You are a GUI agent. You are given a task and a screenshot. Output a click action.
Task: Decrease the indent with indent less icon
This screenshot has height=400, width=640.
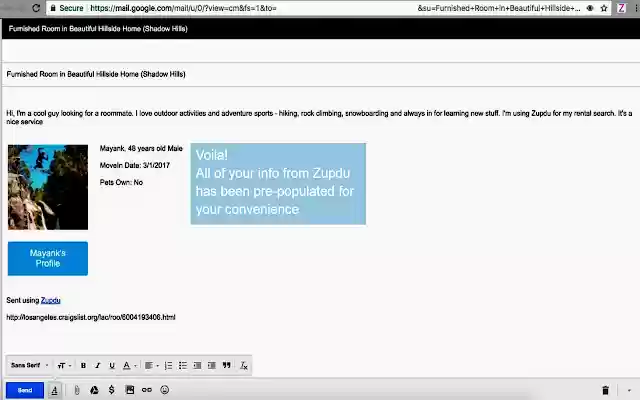coord(197,366)
